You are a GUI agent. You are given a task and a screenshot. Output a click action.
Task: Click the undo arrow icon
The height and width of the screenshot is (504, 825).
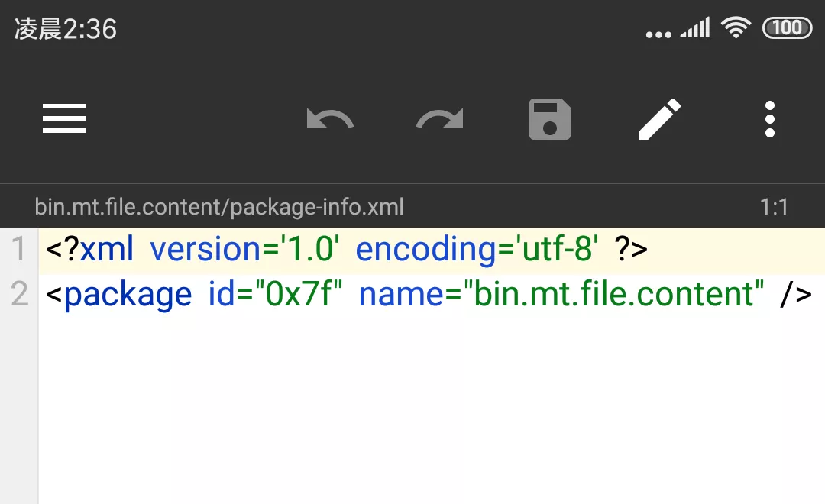coord(330,120)
